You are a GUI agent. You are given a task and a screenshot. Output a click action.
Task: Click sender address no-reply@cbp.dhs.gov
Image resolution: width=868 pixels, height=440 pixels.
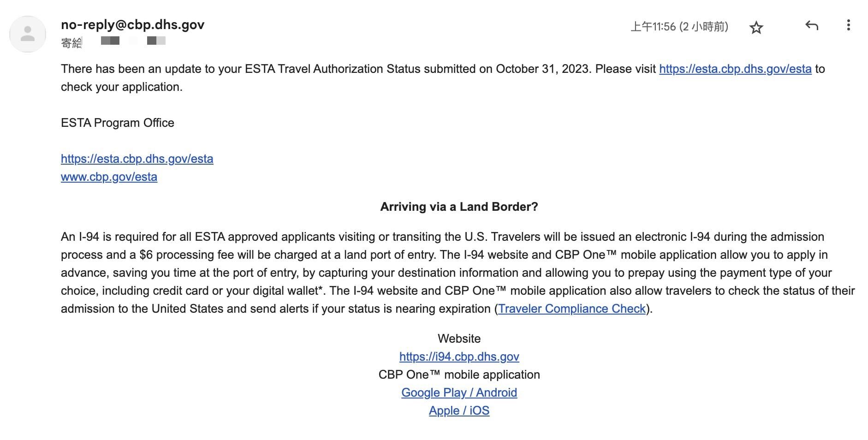pyautogui.click(x=132, y=24)
